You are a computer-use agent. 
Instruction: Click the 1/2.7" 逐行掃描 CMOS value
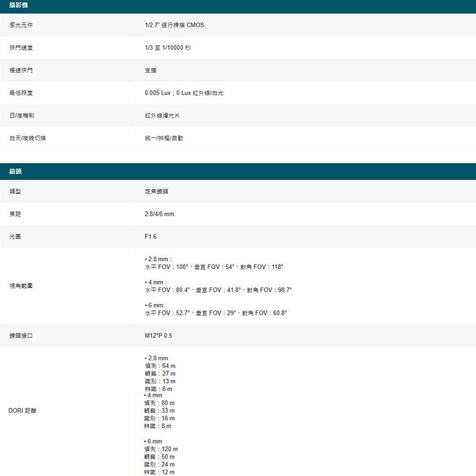pos(174,25)
